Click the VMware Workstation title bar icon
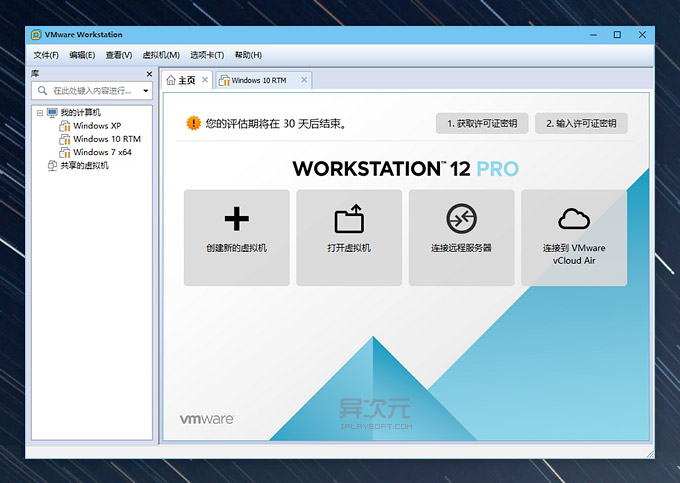The width and height of the screenshot is (680, 483). click(36, 35)
